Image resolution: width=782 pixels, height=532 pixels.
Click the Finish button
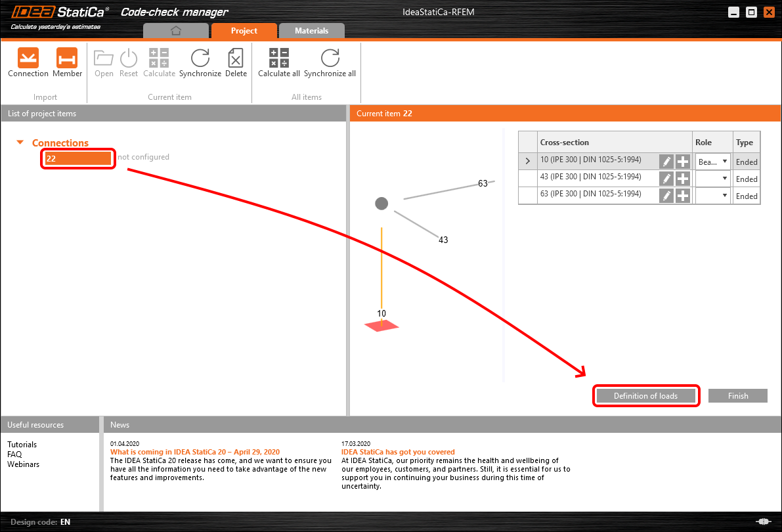[x=737, y=396]
